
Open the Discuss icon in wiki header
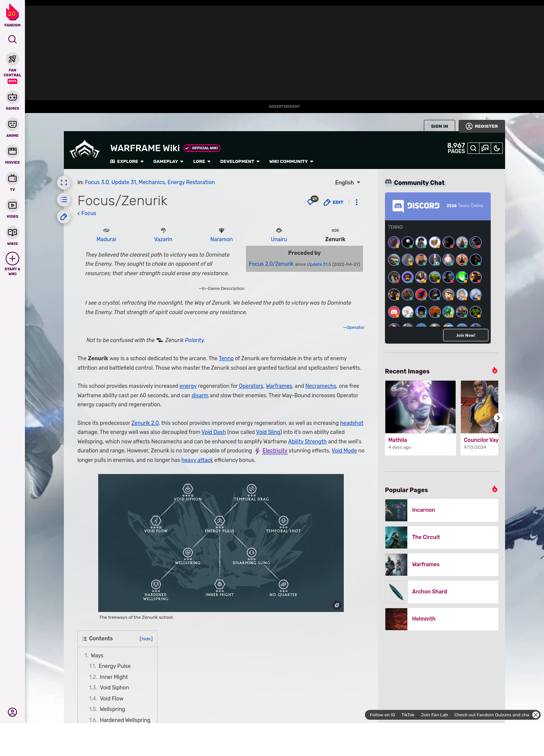click(x=485, y=148)
